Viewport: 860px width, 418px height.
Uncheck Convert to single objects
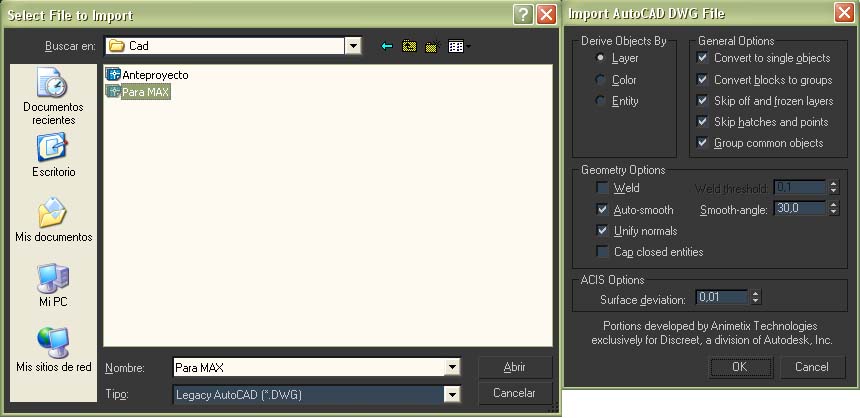[x=703, y=58]
